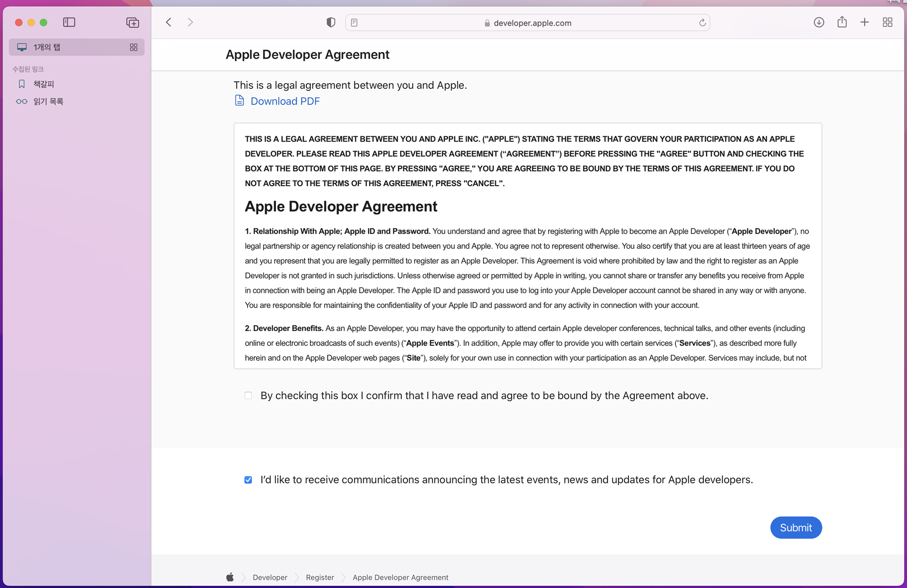Open the Share icon menu
This screenshot has width=907, height=588.
tap(842, 22)
